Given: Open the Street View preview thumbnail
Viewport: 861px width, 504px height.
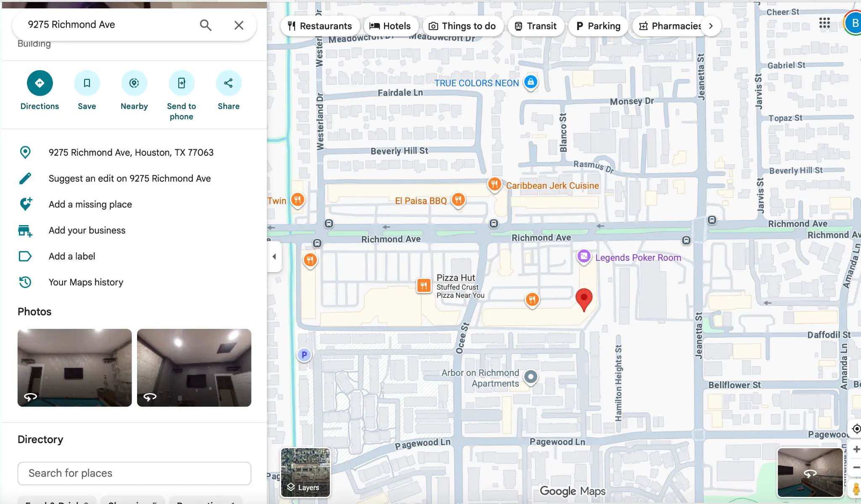Looking at the screenshot, I should 810,472.
